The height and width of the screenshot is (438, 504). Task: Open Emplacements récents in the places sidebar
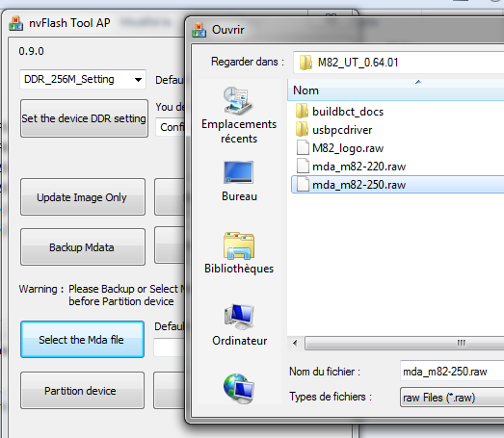[239, 115]
